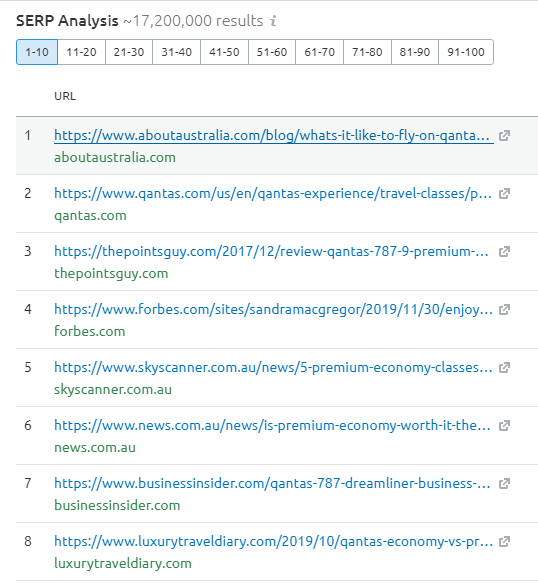Open the luxurytraveldiary.com 2019/10 URL link
This screenshot has height=585, width=538.
coord(273,541)
